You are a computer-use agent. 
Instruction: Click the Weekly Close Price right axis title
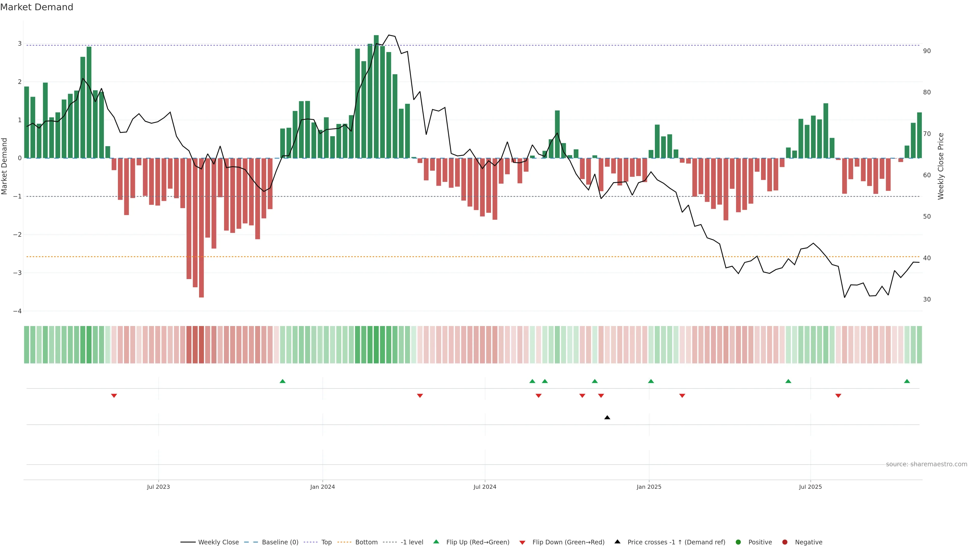(941, 166)
